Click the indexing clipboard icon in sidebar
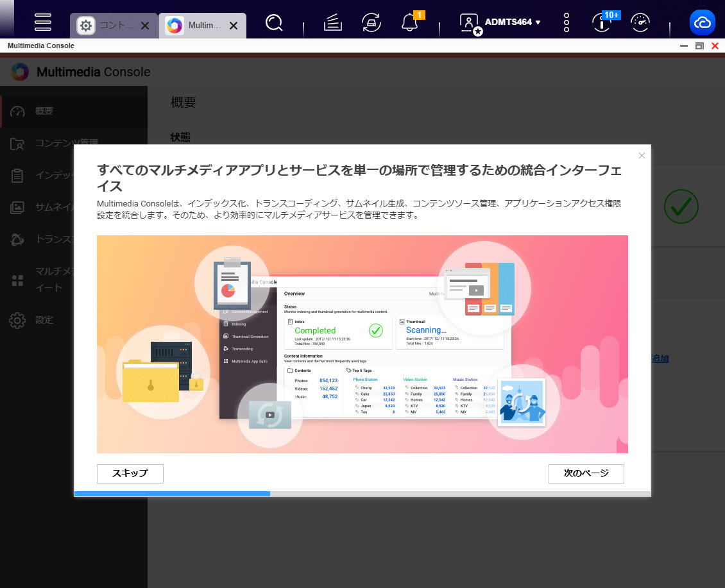 pyautogui.click(x=17, y=176)
